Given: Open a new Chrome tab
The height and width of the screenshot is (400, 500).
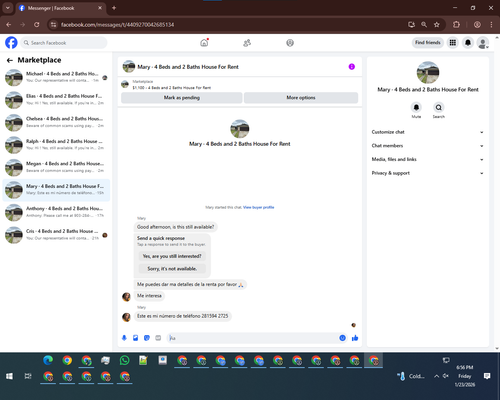Looking at the screenshot, I should 114,8.
